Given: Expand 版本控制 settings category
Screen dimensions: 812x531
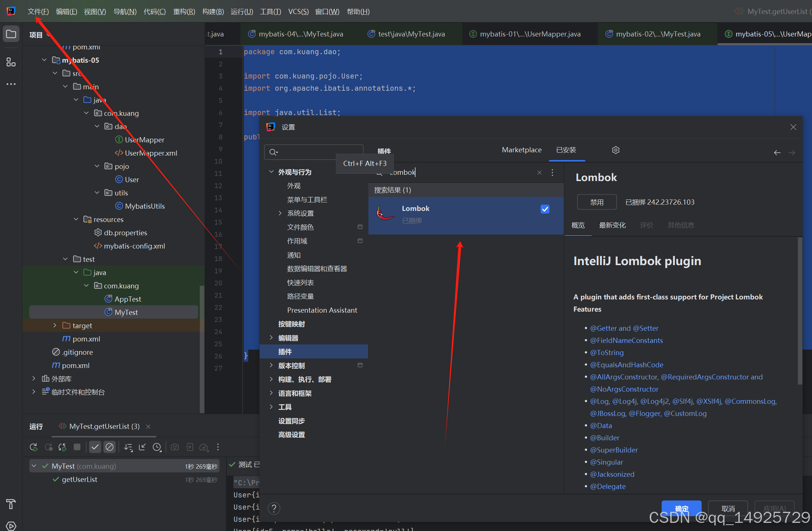Looking at the screenshot, I should point(271,365).
